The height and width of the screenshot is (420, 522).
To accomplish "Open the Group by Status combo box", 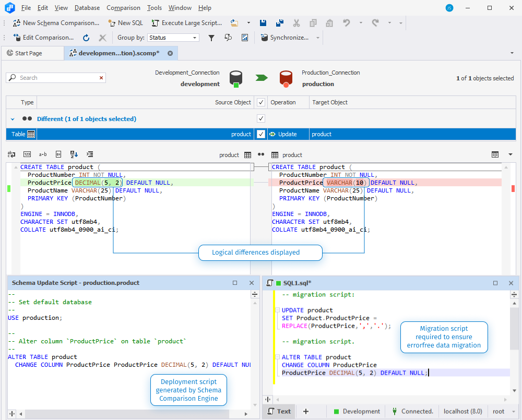I will pos(173,38).
